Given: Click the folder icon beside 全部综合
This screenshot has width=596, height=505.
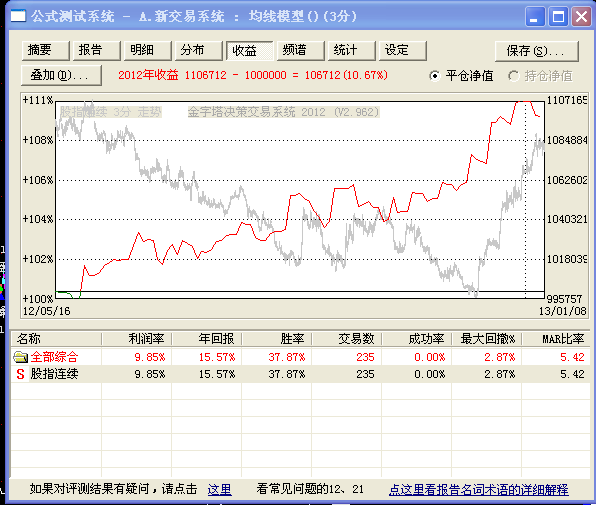Looking at the screenshot, I should point(21,357).
